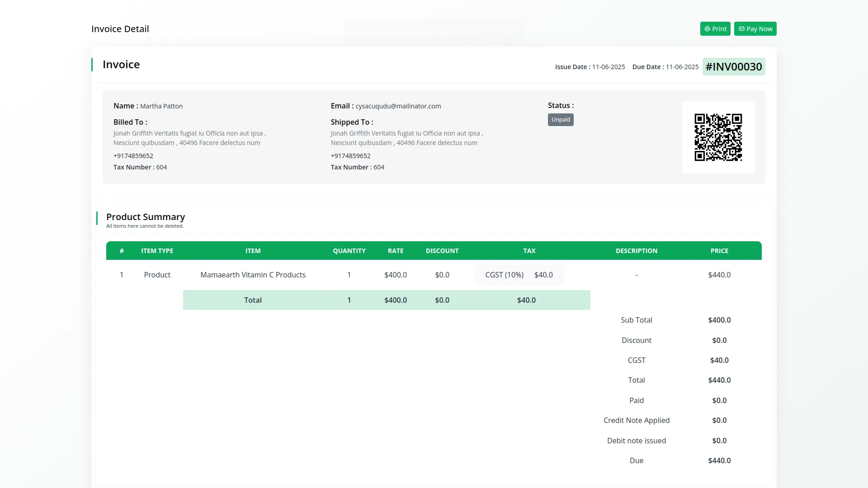Click the QUANTITY column header
The image size is (868, 488).
coord(349,251)
